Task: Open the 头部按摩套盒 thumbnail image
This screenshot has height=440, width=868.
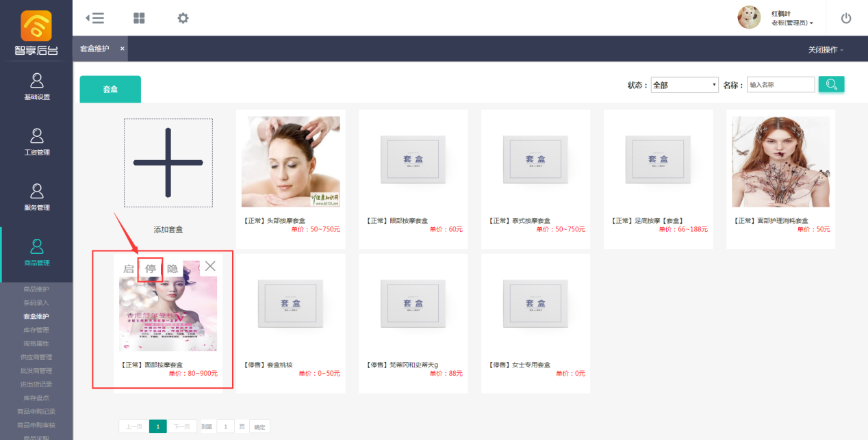Action: click(291, 161)
